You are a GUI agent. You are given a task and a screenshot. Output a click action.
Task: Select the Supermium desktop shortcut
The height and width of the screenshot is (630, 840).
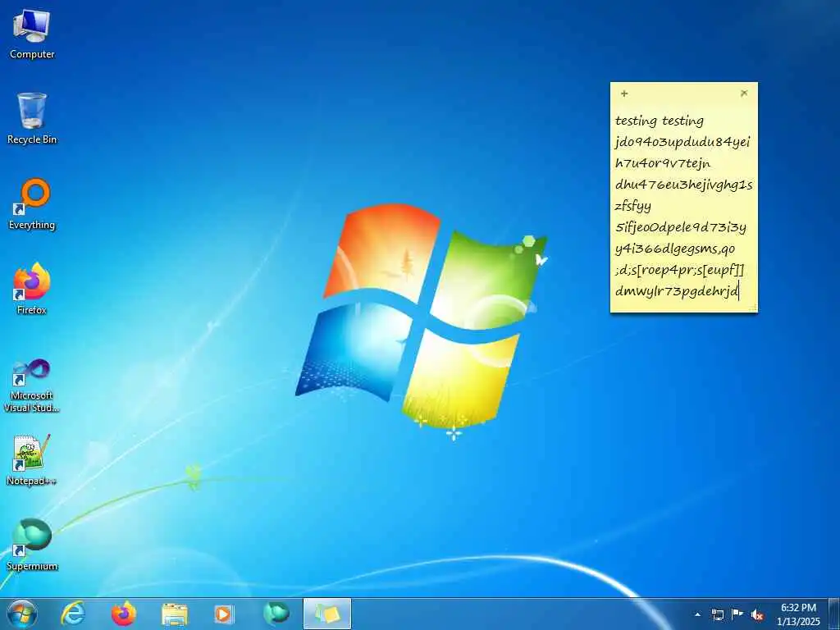point(32,545)
